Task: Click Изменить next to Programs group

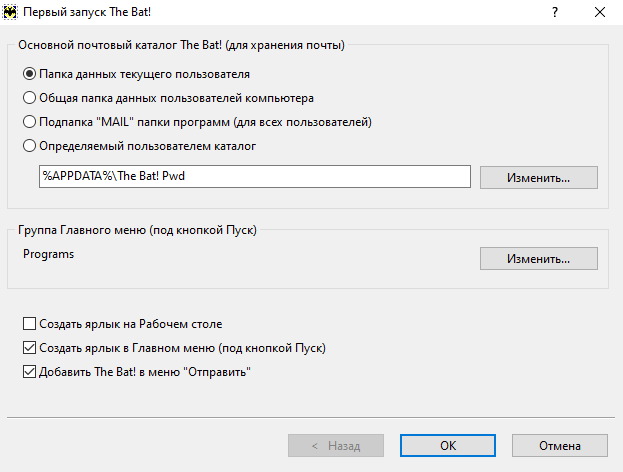Action: click(x=538, y=259)
